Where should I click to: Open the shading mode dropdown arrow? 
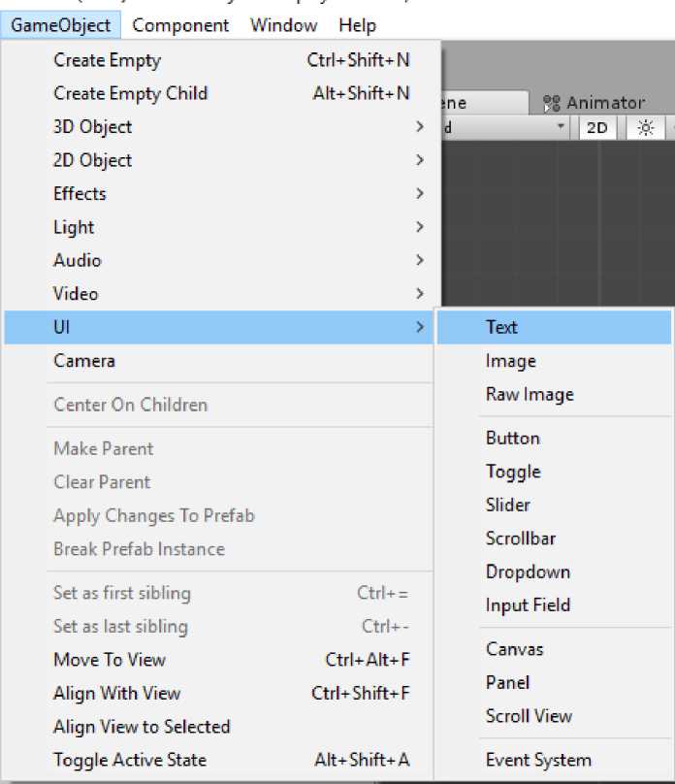tap(561, 127)
